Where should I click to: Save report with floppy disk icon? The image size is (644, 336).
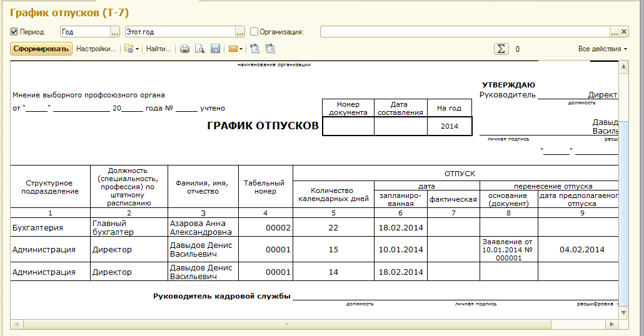coord(215,49)
